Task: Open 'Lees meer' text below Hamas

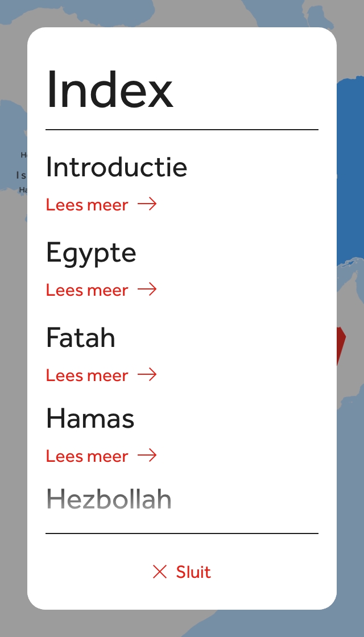Action: pos(87,456)
